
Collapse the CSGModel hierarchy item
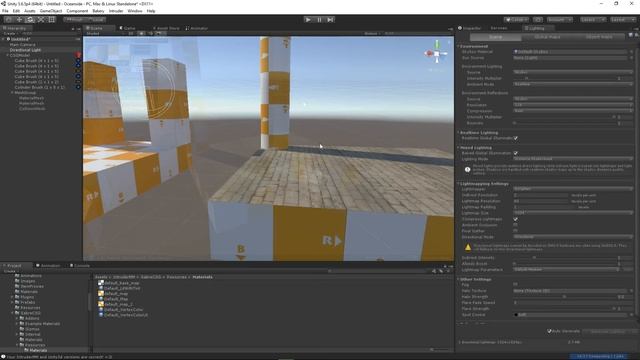[7, 55]
